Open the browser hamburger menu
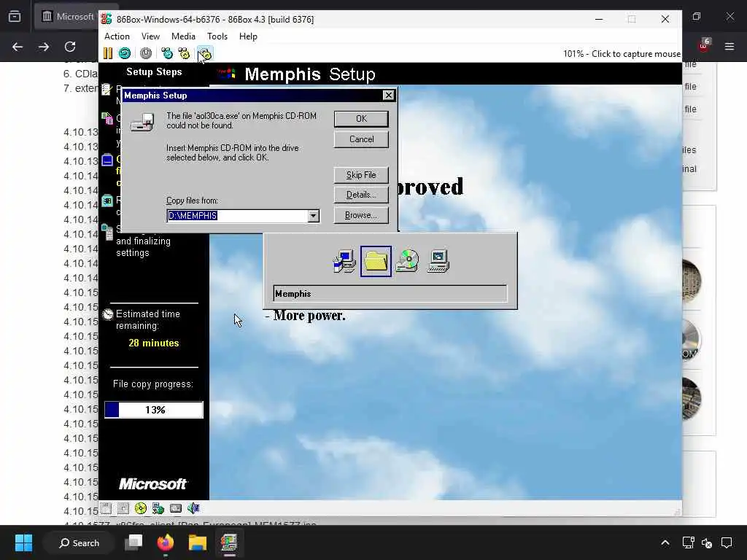This screenshot has height=560, width=747. tap(729, 47)
